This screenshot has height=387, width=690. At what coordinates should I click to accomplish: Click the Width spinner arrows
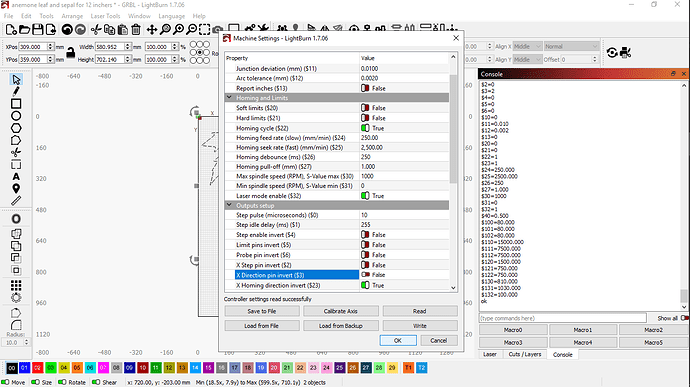point(128,46)
